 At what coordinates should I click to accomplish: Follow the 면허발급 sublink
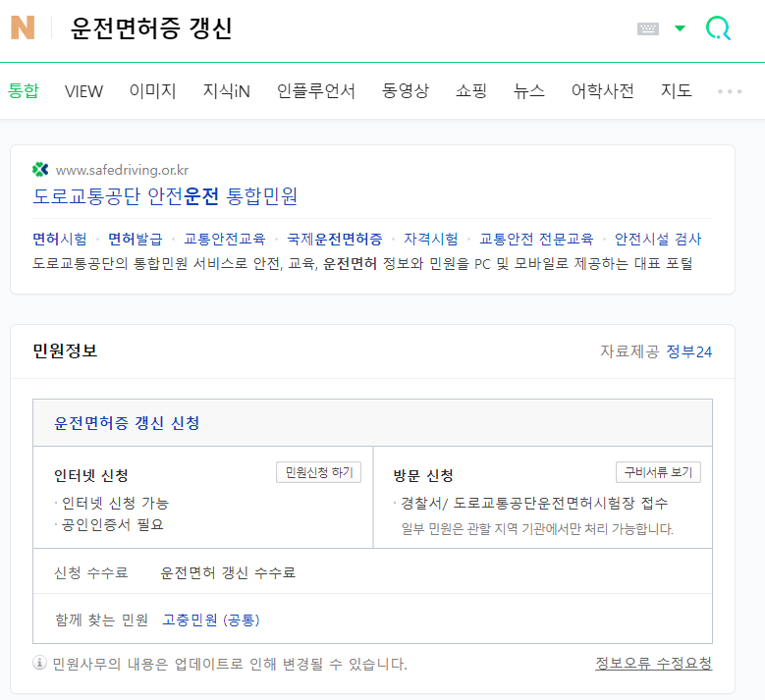pyautogui.click(x=136, y=239)
